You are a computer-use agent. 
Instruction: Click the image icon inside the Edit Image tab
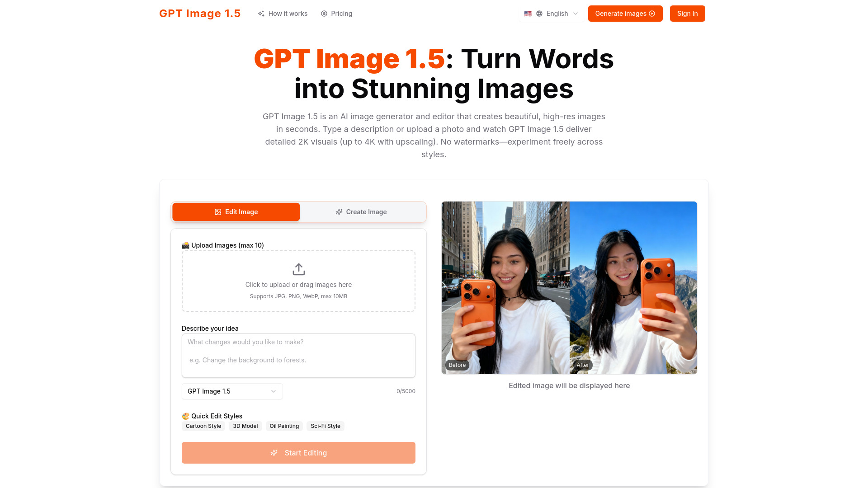[217, 211]
